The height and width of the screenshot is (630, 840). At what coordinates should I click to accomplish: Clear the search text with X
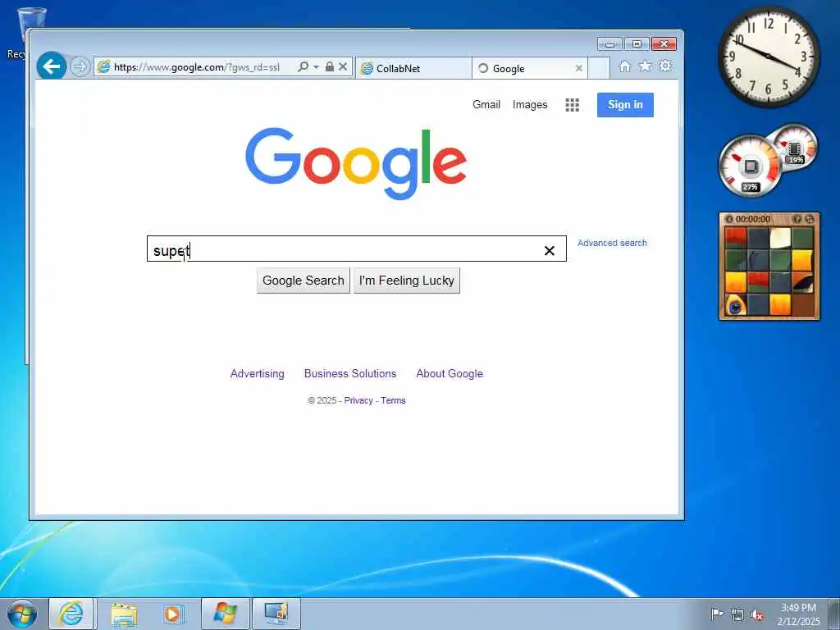pos(549,250)
